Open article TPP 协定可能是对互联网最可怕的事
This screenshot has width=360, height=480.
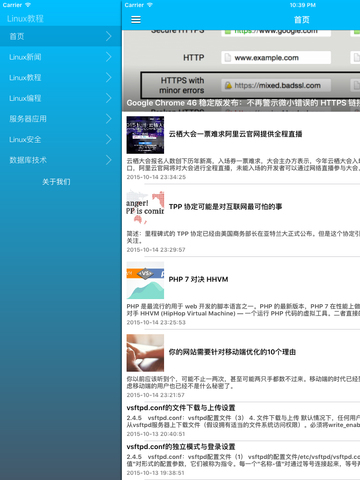[x=225, y=207]
